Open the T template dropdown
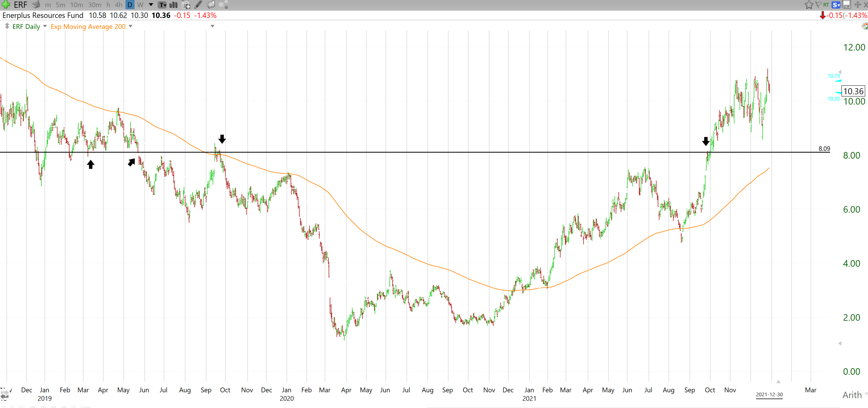Screen dimensions: 868x408 tap(163, 5)
